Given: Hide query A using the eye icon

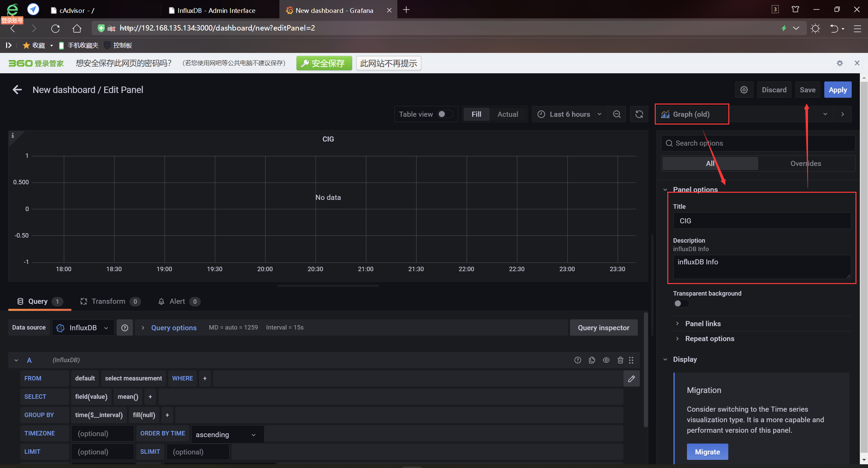Looking at the screenshot, I should [x=606, y=360].
